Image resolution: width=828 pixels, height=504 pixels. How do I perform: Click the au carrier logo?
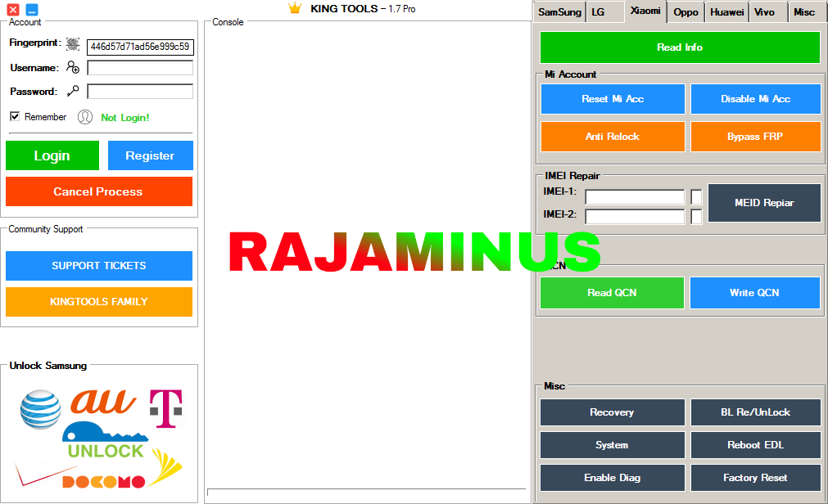coord(103,403)
